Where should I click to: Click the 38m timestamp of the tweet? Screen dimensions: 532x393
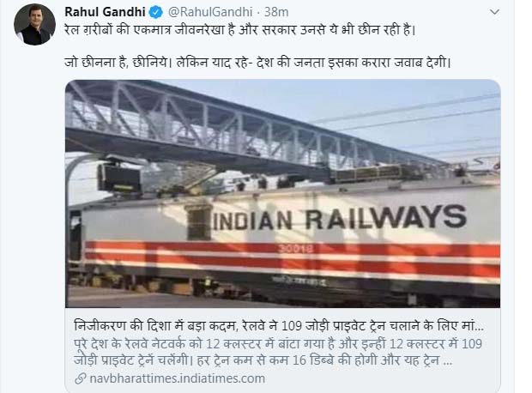click(x=276, y=12)
